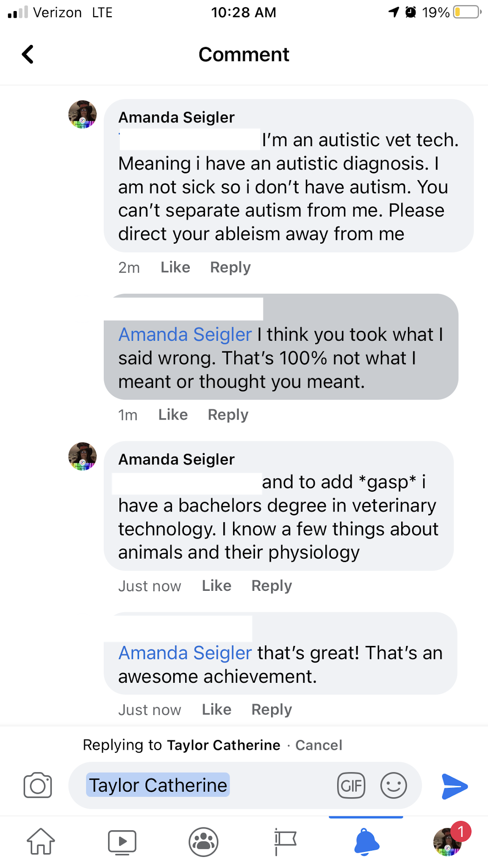Reply to 'took what I said wrong' comment
The height and width of the screenshot is (868, 488).
pos(228,415)
